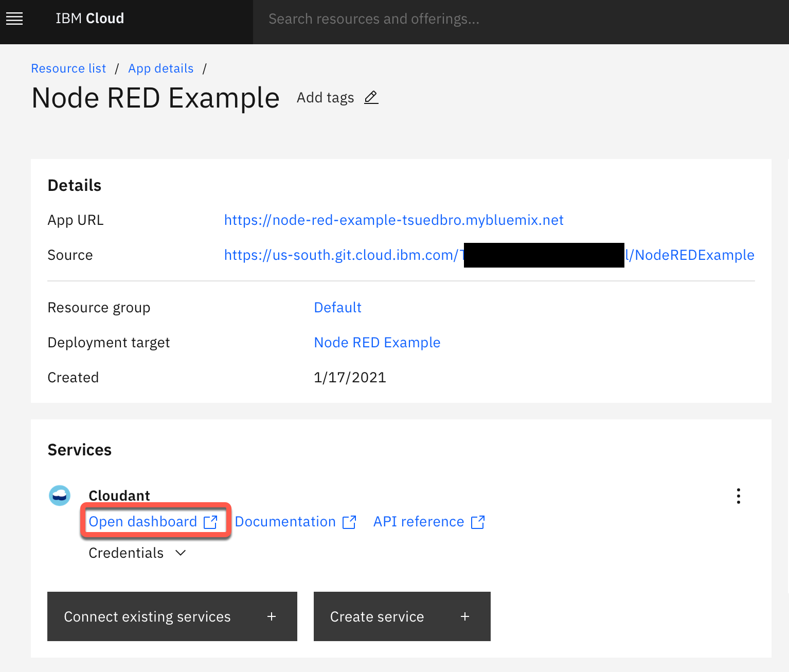Click the App URL label
789x672 pixels.
76,220
